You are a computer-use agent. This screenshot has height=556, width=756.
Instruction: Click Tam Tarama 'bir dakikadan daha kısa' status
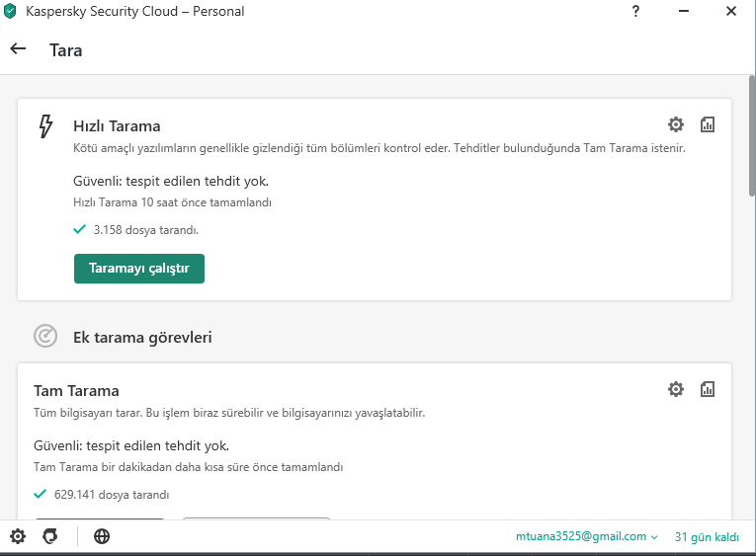point(188,467)
